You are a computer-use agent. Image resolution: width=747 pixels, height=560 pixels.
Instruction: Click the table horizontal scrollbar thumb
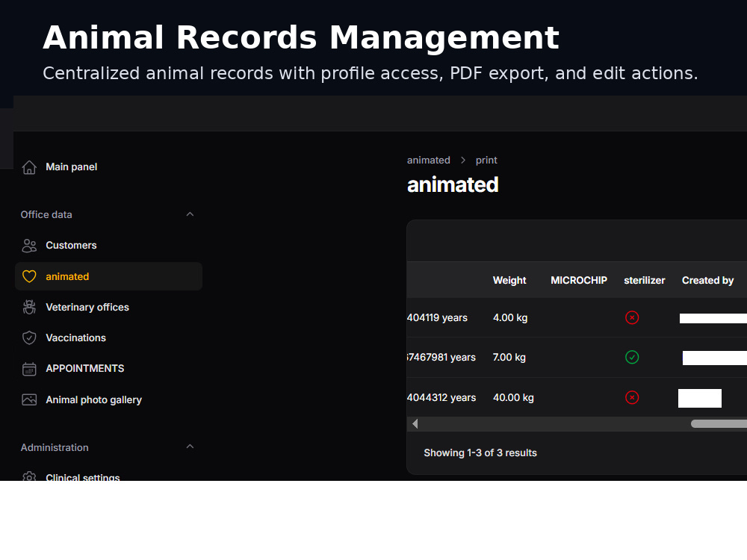[x=719, y=424]
